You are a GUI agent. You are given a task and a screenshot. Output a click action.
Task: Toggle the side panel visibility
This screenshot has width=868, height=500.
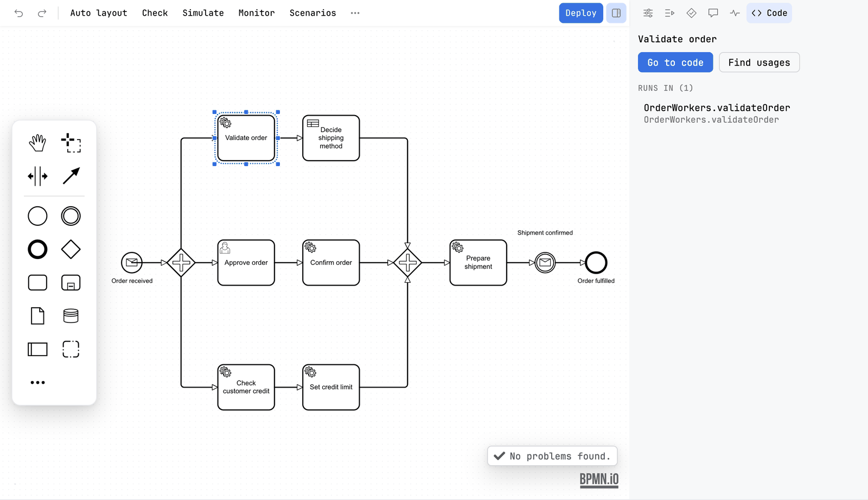point(616,13)
